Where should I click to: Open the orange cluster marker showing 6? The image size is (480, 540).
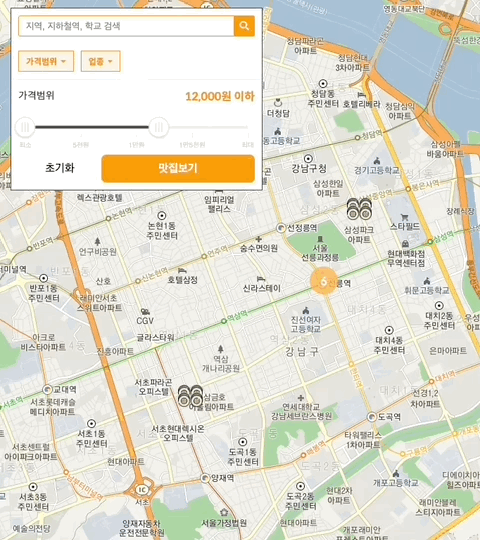[x=324, y=281]
